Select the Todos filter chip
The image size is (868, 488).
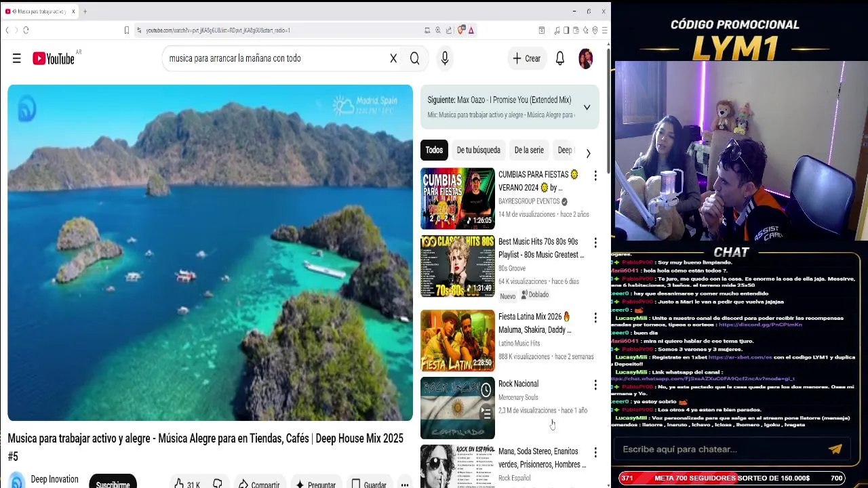[x=434, y=150]
